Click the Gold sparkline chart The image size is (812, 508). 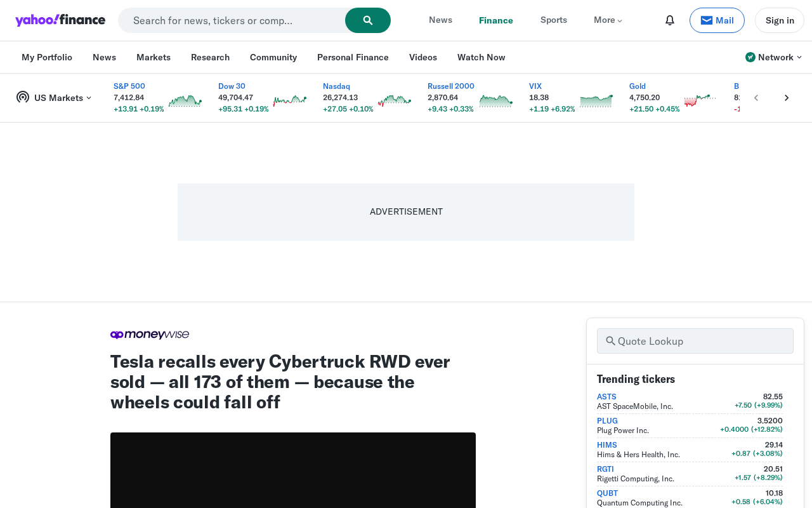coord(700,100)
